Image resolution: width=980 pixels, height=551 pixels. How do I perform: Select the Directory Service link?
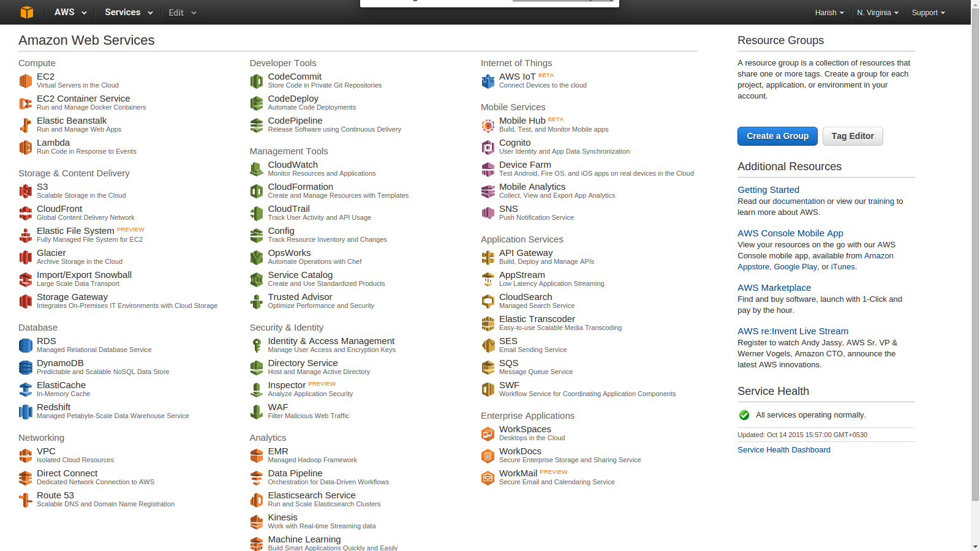pyautogui.click(x=303, y=363)
